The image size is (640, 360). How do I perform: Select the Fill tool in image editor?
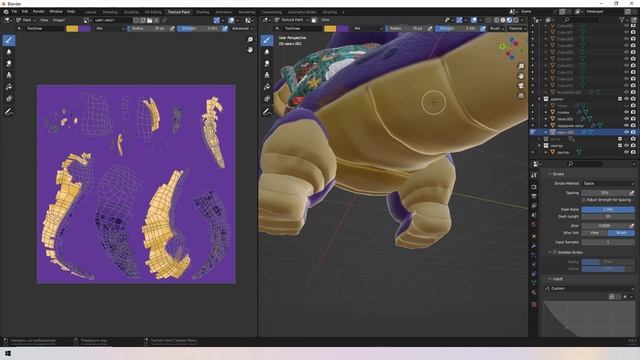click(9, 87)
